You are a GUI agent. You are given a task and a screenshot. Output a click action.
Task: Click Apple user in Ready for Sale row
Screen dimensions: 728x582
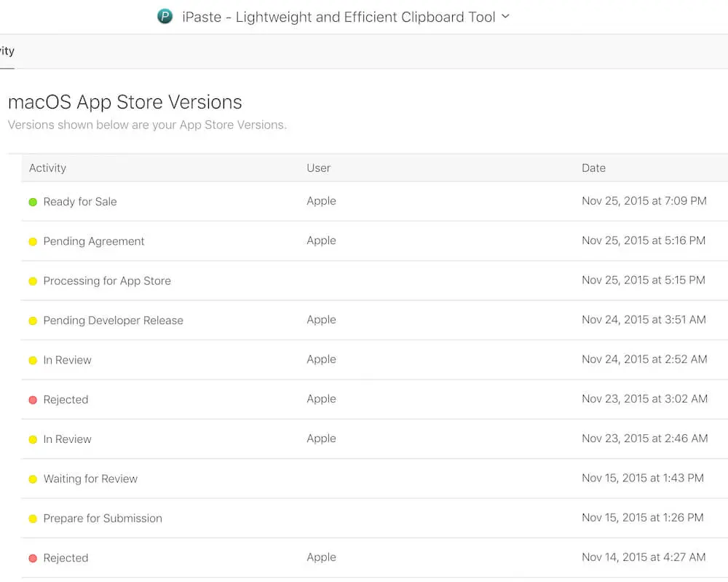click(321, 201)
